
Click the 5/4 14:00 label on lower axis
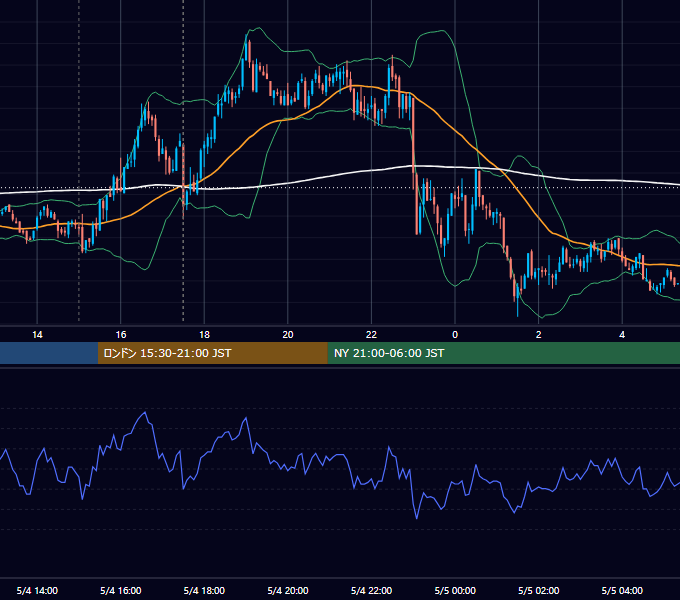[37, 590]
